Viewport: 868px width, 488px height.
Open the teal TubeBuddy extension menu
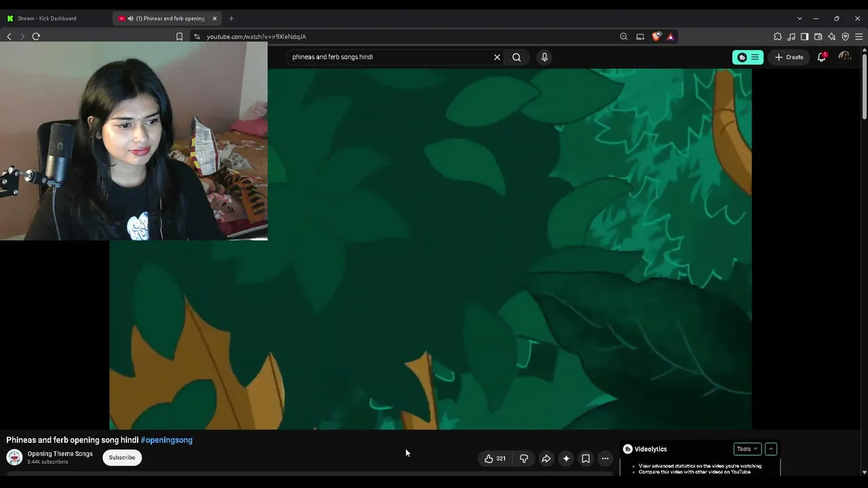(748, 57)
